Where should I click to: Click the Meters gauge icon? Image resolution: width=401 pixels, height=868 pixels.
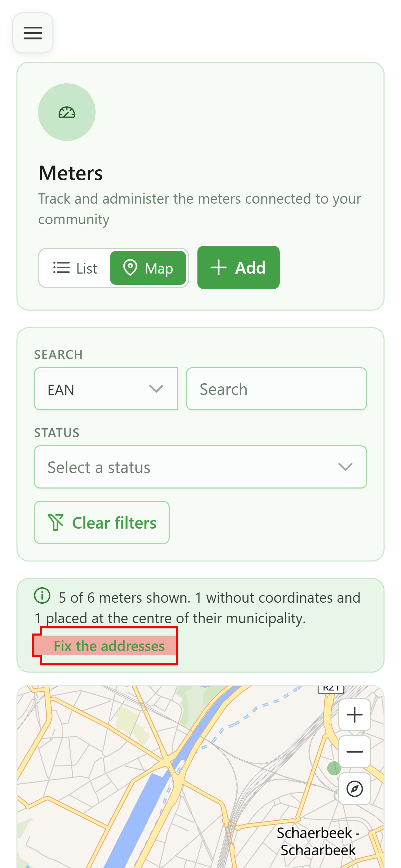(67, 112)
